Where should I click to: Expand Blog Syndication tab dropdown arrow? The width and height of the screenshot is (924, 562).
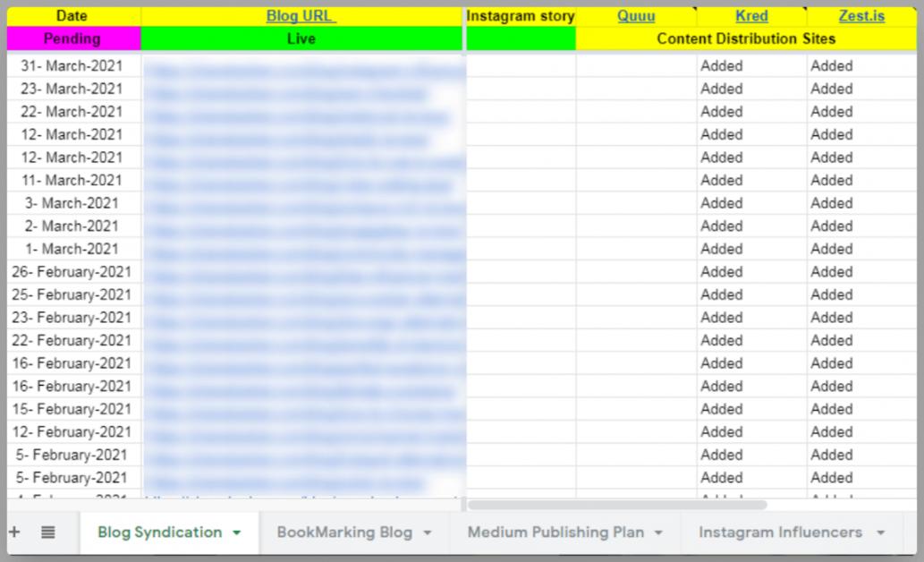[x=237, y=532]
